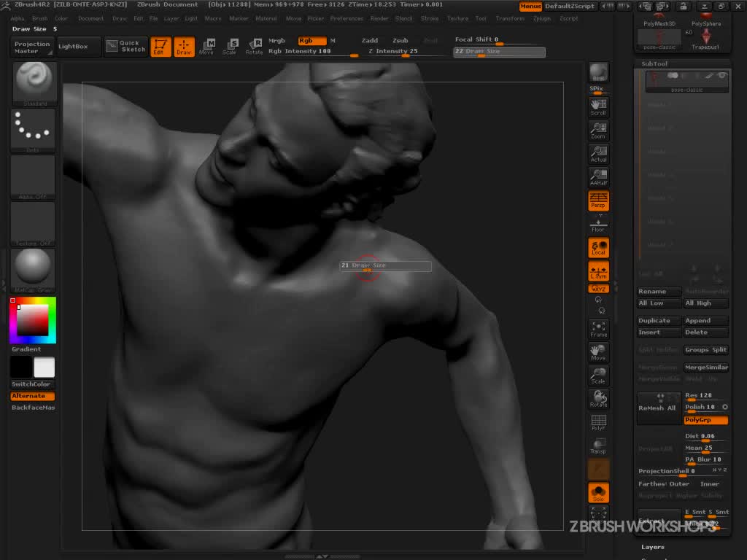Toggle XYZ rotation mode
This screenshot has width=747, height=560.
coord(598,289)
